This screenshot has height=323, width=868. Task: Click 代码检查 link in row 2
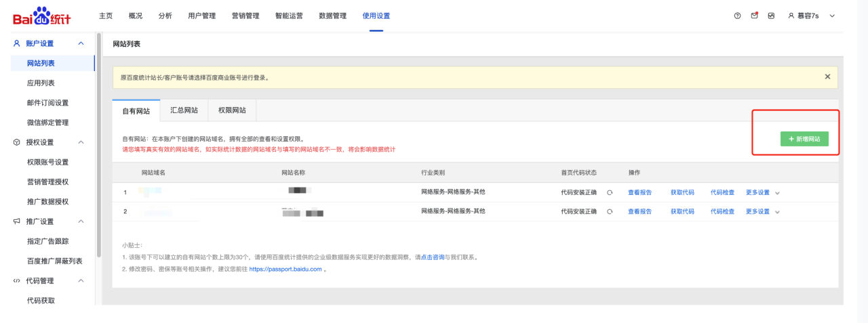(722, 212)
